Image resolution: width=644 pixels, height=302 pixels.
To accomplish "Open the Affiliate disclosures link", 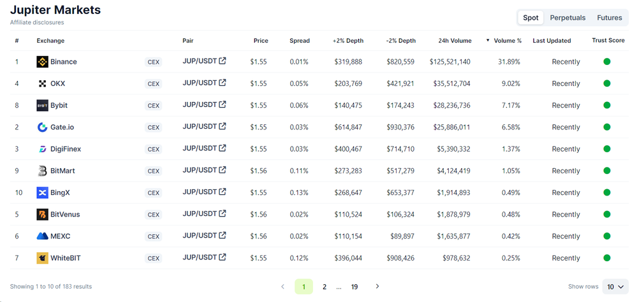I will tap(37, 22).
